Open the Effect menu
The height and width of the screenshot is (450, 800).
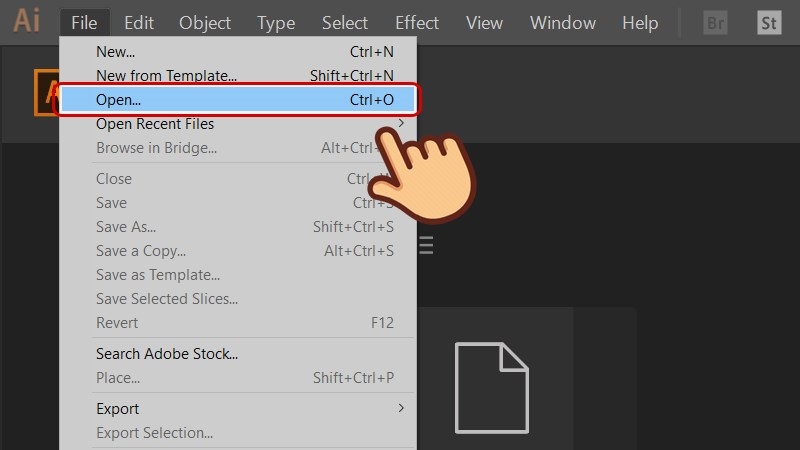[x=417, y=22]
